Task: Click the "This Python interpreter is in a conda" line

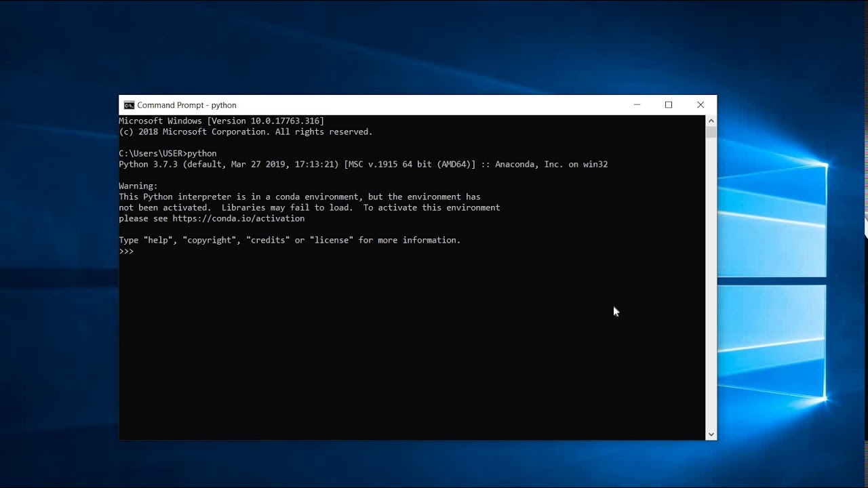Action: pyautogui.click(x=300, y=197)
